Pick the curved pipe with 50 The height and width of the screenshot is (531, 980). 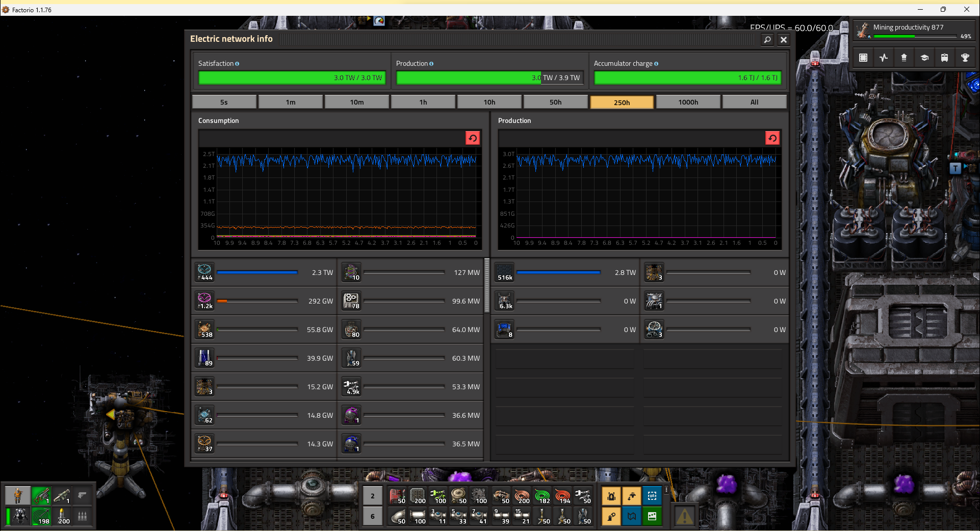point(397,516)
